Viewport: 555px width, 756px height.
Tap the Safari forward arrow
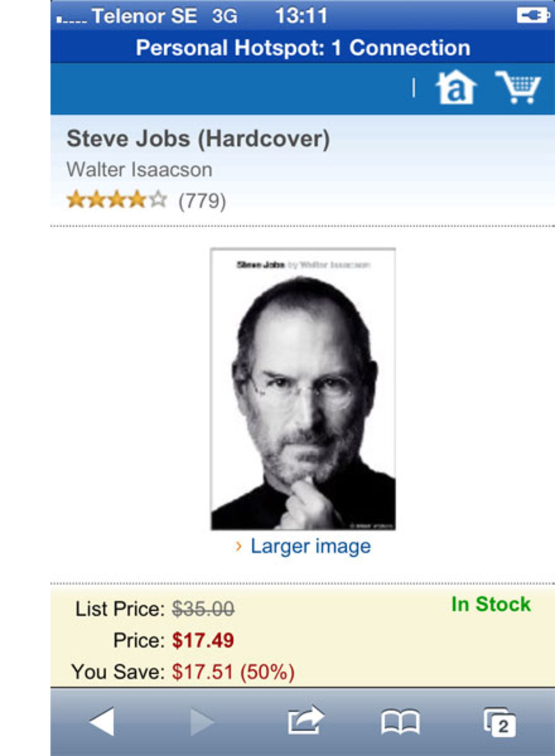click(202, 722)
